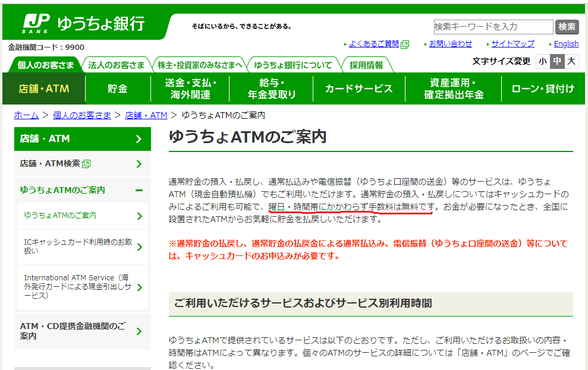Click 店舗・ATM in the breadcrumb
This screenshot has height=370, width=588.
(x=146, y=115)
